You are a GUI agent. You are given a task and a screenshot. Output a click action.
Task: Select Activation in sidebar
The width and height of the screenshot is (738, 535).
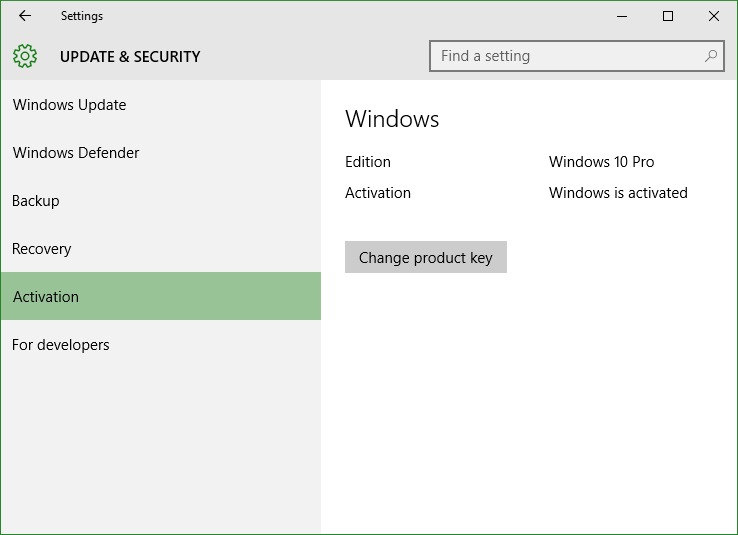(160, 296)
